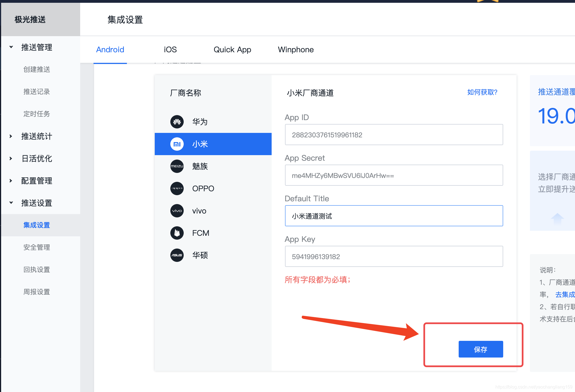This screenshot has height=392, width=575.
Task: Select the 华硕 vendor name
Action: pyautogui.click(x=200, y=255)
